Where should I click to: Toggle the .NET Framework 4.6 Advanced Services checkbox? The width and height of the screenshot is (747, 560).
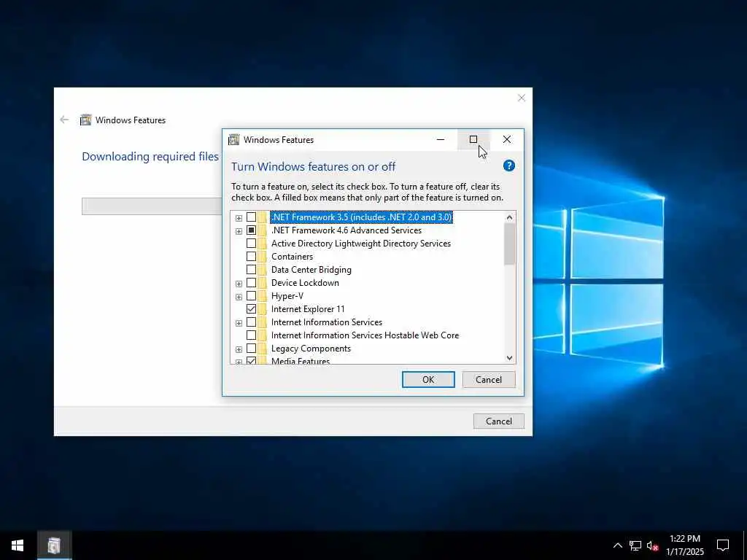click(251, 230)
